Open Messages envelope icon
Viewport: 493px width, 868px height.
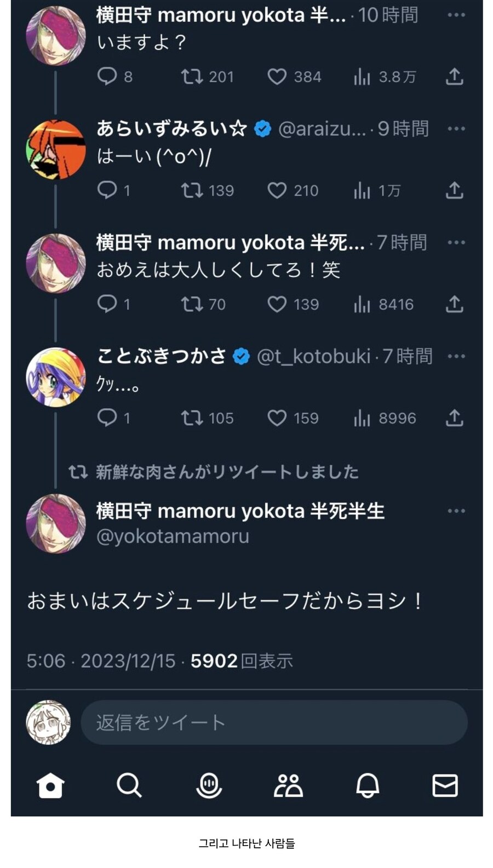[445, 786]
